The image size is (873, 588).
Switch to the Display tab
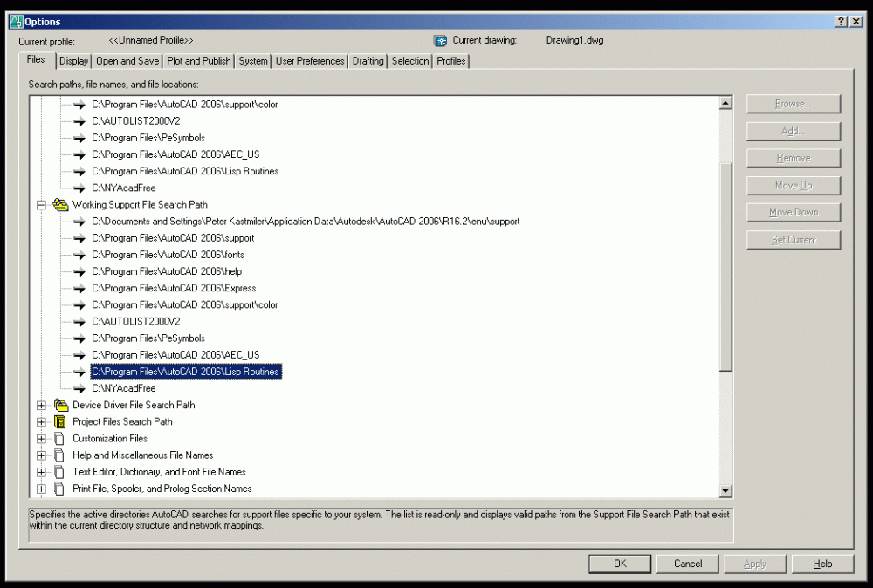pyautogui.click(x=74, y=61)
